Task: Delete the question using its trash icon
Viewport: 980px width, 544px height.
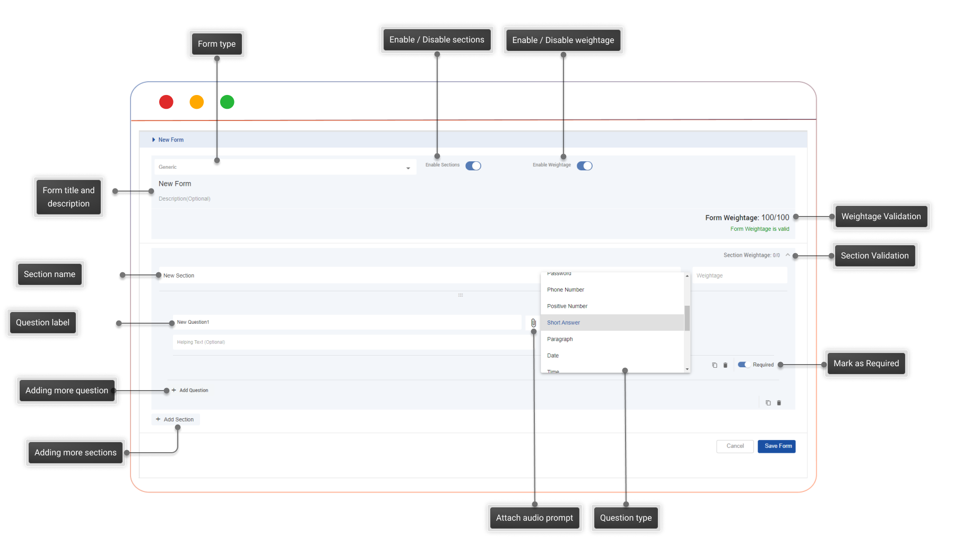Action: (725, 365)
